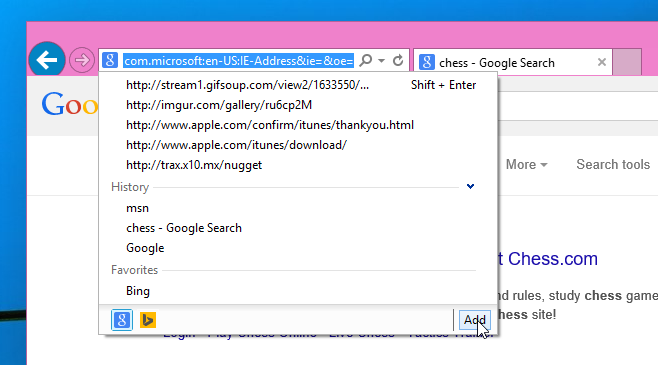Open Search tools on Google results

pos(613,164)
